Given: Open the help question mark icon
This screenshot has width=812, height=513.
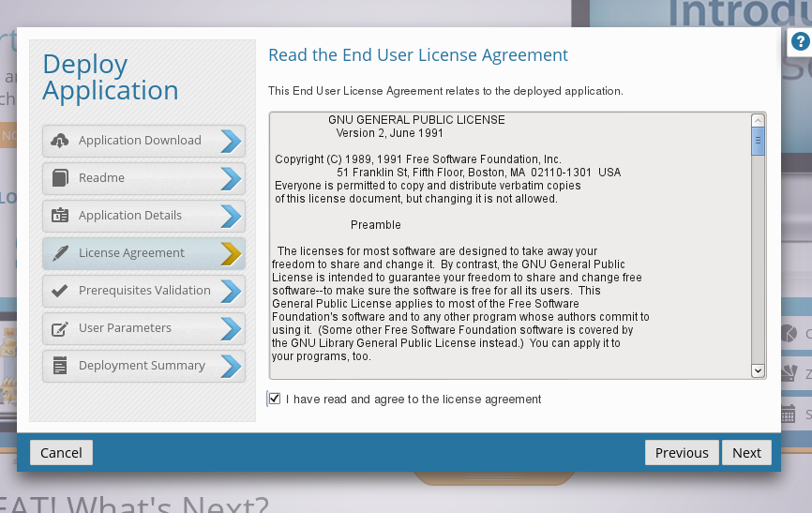Looking at the screenshot, I should coord(801,41).
